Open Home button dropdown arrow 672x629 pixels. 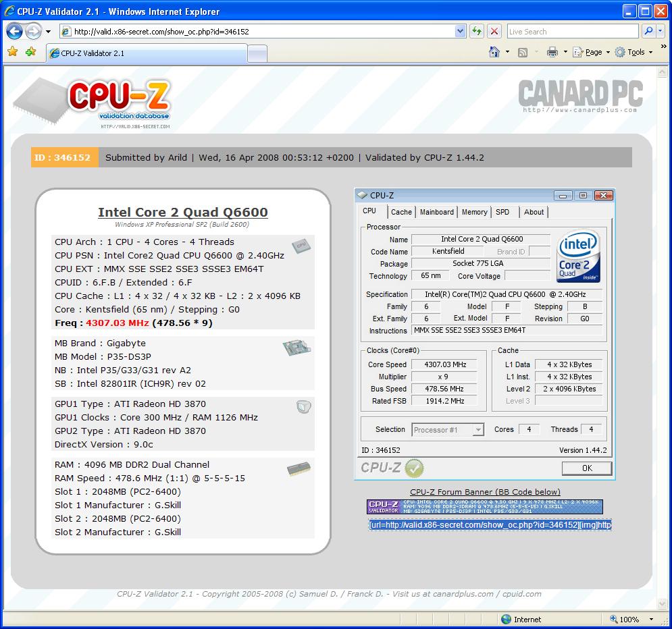coord(507,52)
